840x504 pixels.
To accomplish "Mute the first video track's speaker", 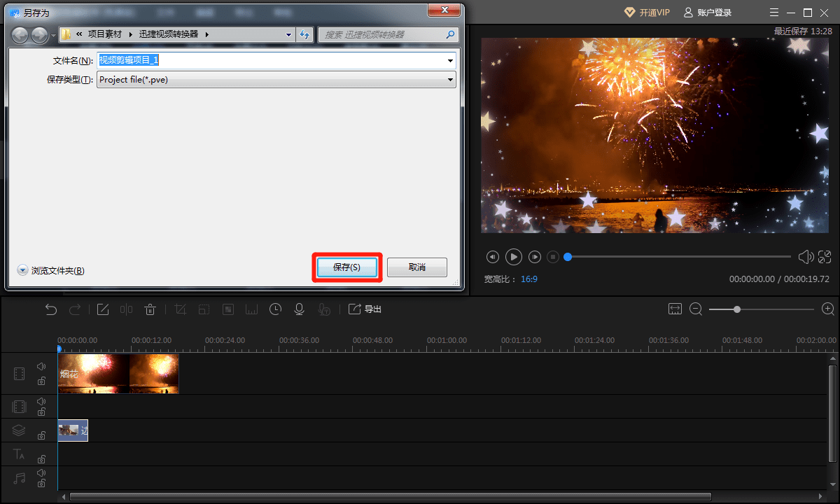I will (41, 366).
